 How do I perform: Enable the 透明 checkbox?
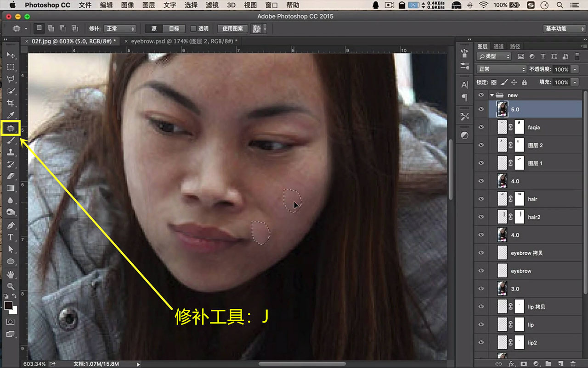193,28
